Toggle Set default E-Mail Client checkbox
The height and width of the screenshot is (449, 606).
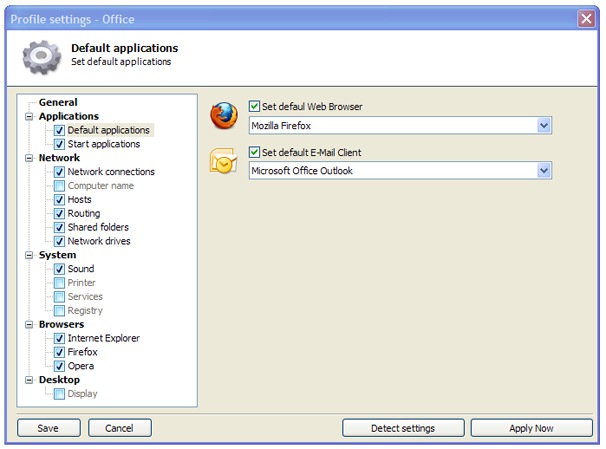pos(254,153)
